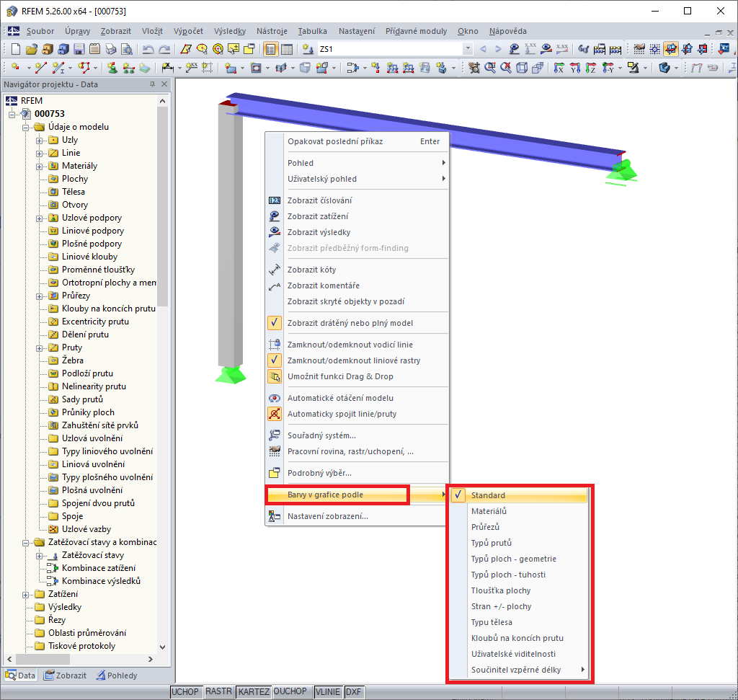Open the Nápověda menu
This screenshot has width=738, height=700.
[507, 31]
